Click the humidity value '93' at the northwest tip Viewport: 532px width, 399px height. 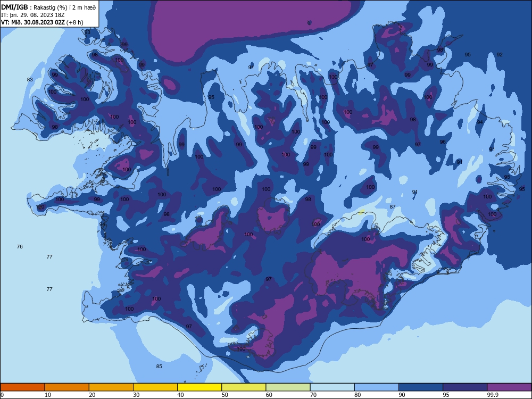[x=88, y=32]
